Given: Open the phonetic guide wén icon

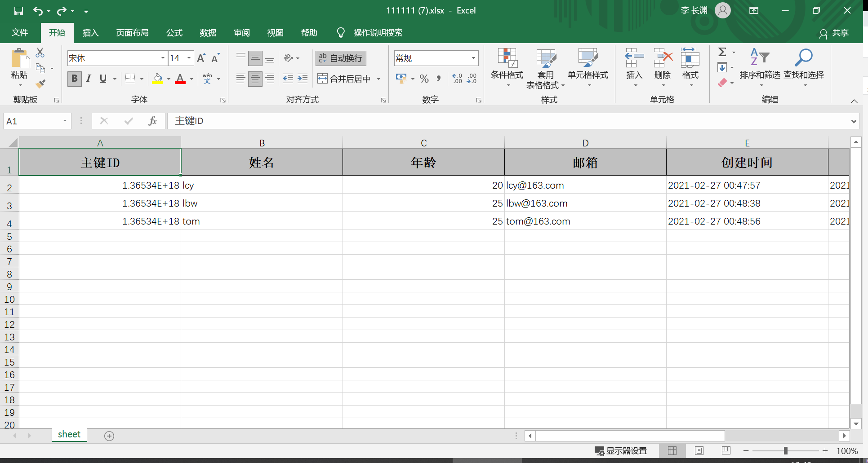Looking at the screenshot, I should point(207,79).
